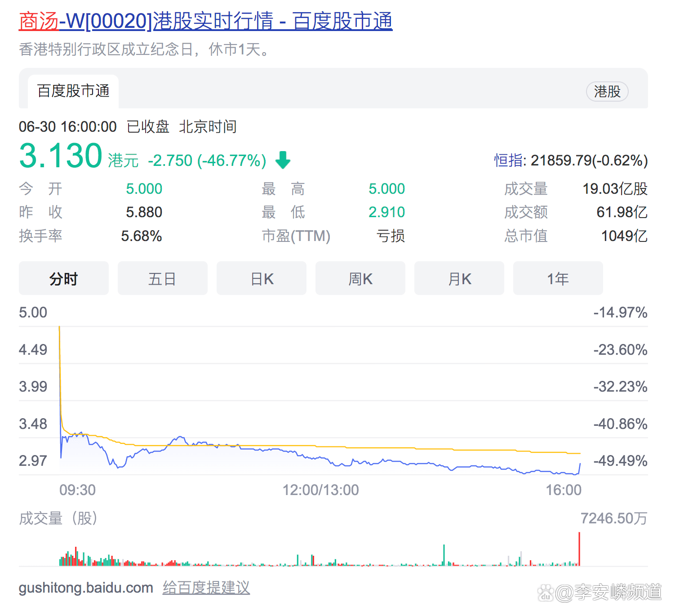Click the 已收盘 market status text
This screenshot has width=675, height=616.
148,127
